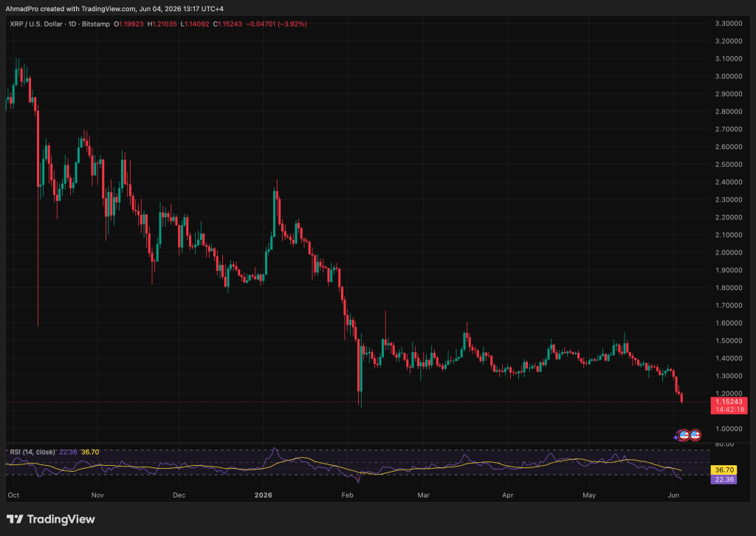Click the bar countdown timer 14:42:18

click(x=729, y=410)
